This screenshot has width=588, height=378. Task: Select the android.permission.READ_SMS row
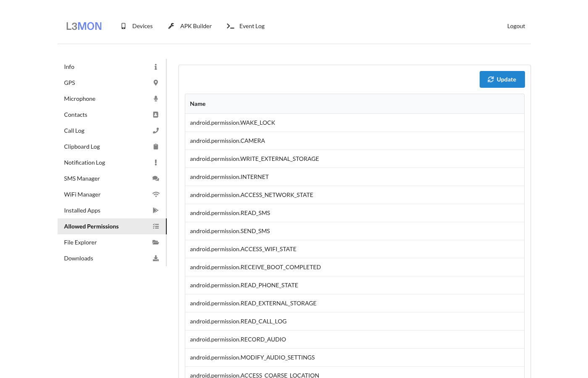[x=354, y=213]
